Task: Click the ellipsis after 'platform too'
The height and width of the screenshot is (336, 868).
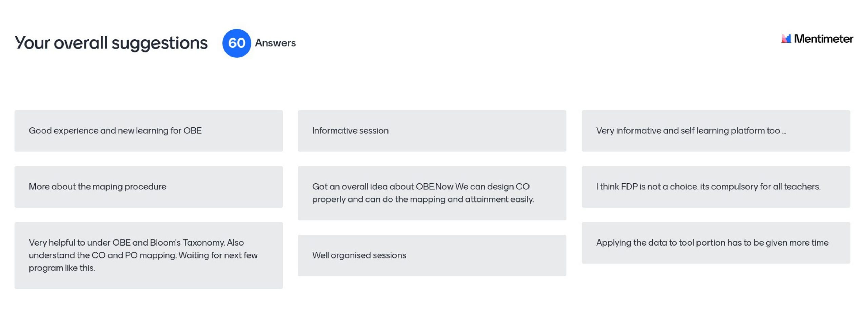Action: click(x=784, y=132)
